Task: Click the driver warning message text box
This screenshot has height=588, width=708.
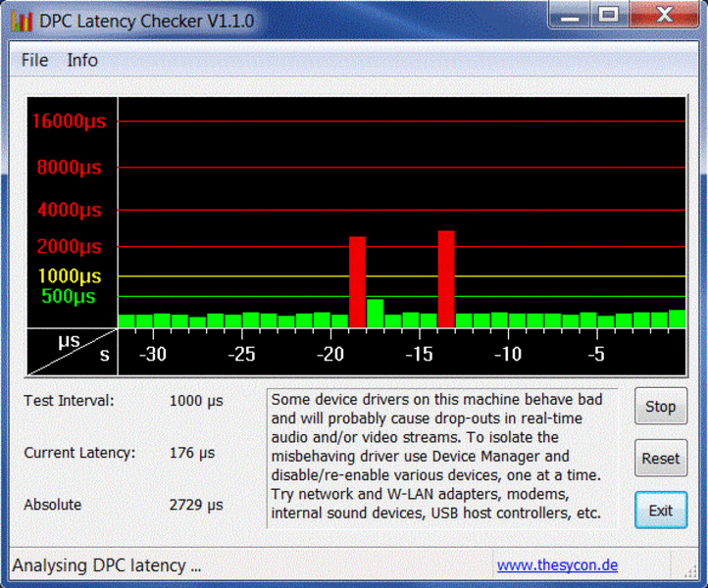Action: tap(442, 458)
